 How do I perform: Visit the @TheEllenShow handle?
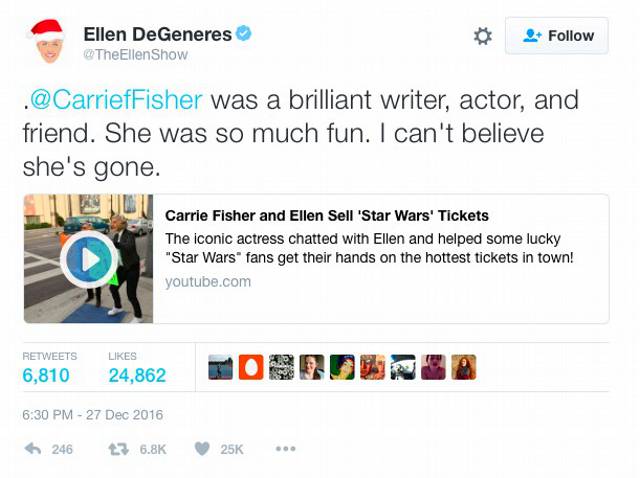click(x=136, y=55)
